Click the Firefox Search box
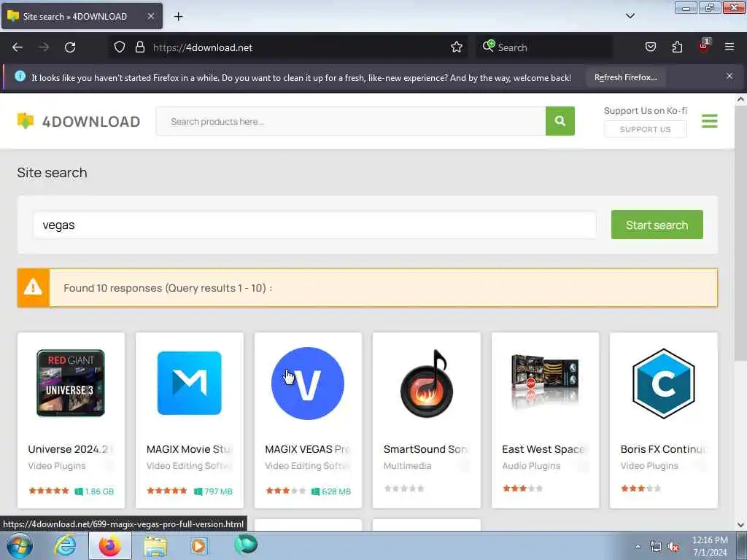This screenshot has height=560, width=747. tap(543, 47)
